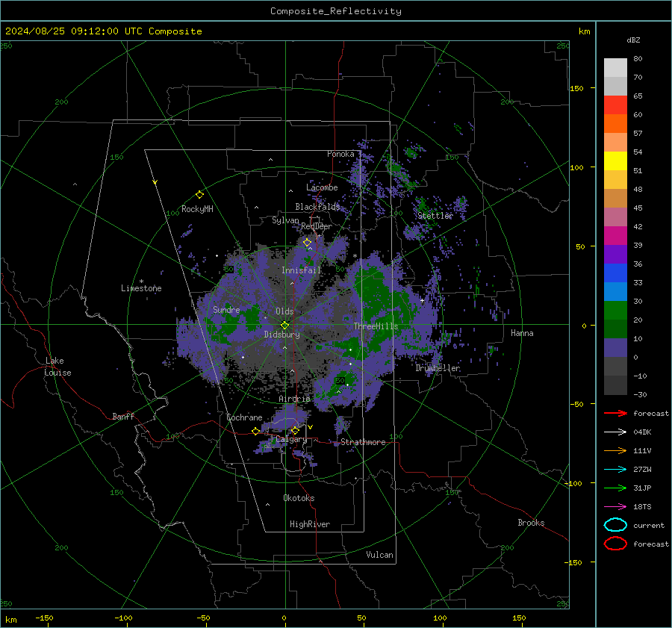Select the 80 dBZ white color swatch
Viewport: 672px width, 628px height.
(x=615, y=67)
